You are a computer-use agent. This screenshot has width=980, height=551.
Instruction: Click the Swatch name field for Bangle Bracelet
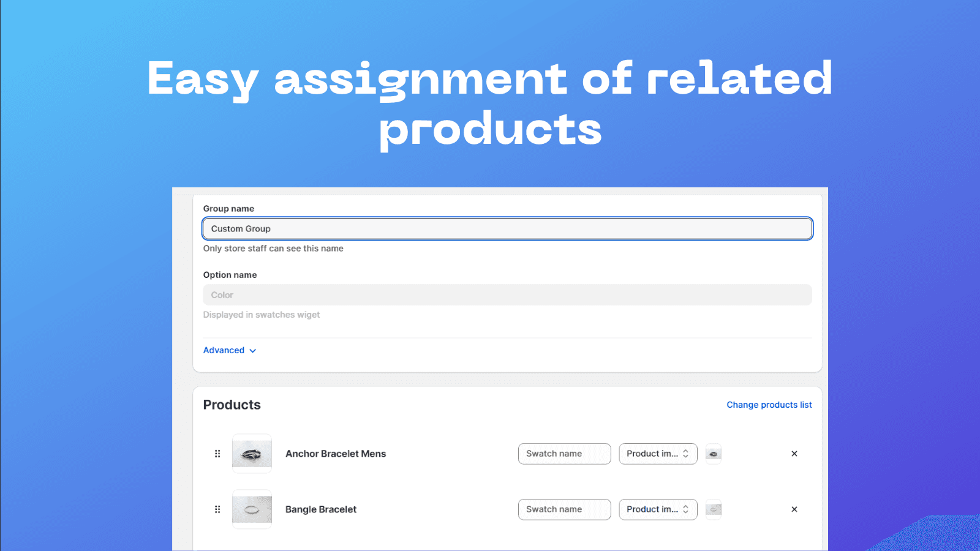[x=564, y=509]
